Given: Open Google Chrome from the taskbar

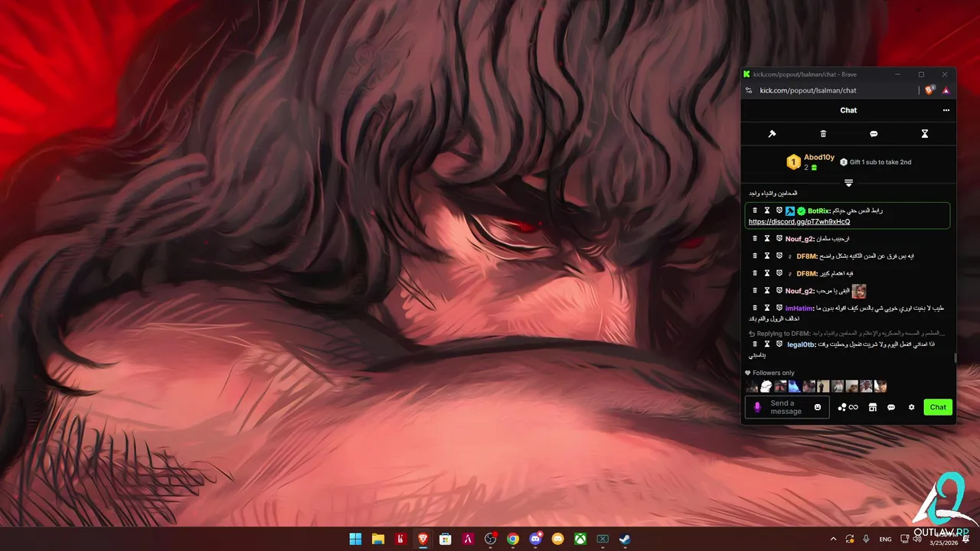Looking at the screenshot, I should click(x=513, y=539).
